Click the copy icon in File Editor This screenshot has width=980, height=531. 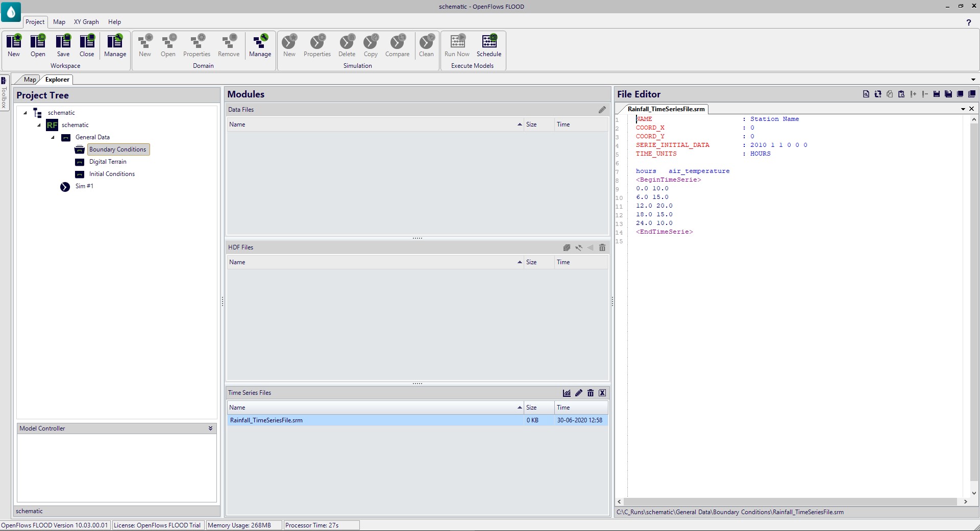point(890,94)
